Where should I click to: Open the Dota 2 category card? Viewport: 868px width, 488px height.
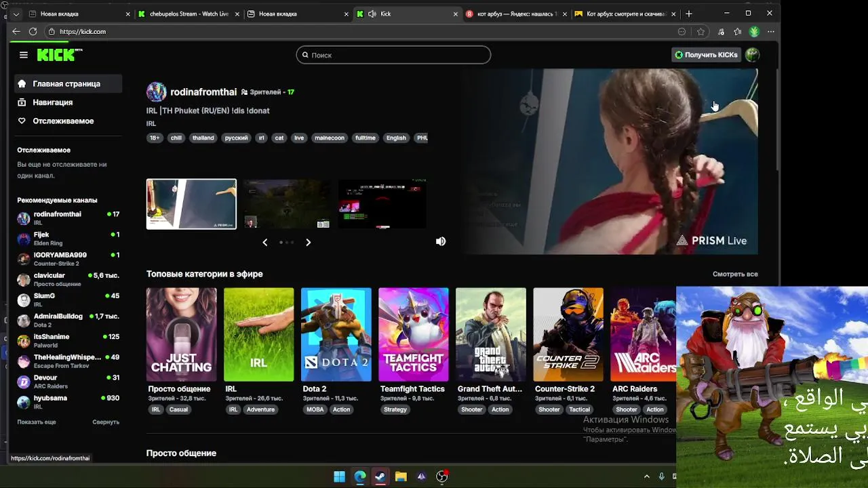pyautogui.click(x=336, y=335)
